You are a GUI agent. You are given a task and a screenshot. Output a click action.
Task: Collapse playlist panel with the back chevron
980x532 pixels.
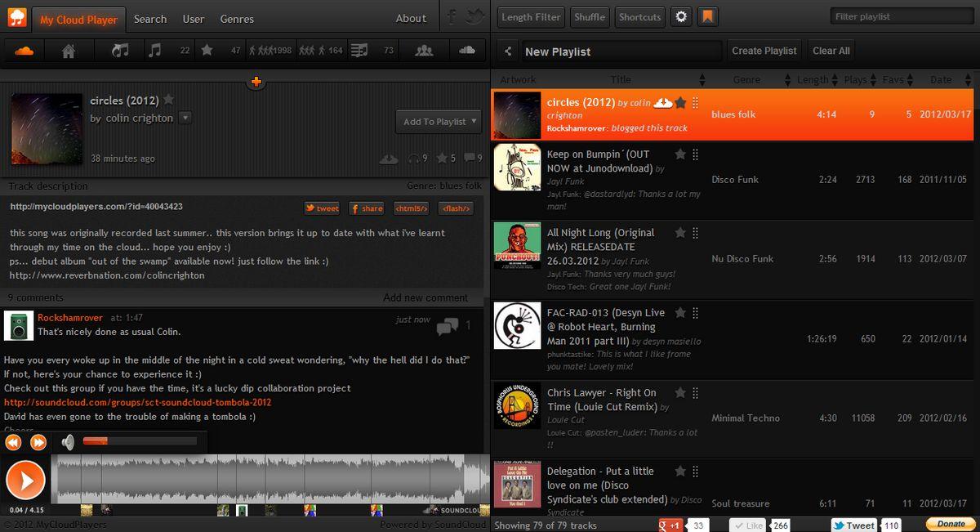[508, 51]
